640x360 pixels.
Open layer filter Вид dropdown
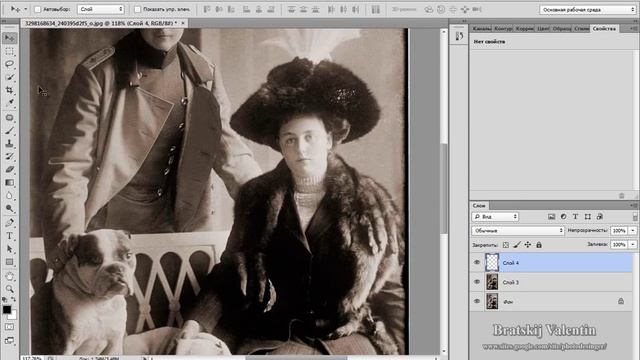495,217
